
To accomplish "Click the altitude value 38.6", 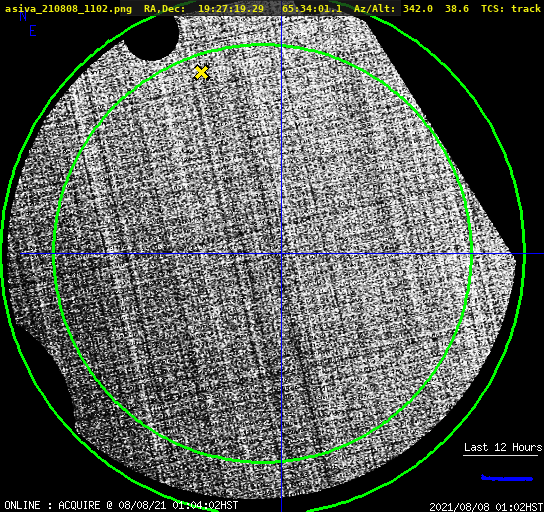I will (x=457, y=9).
